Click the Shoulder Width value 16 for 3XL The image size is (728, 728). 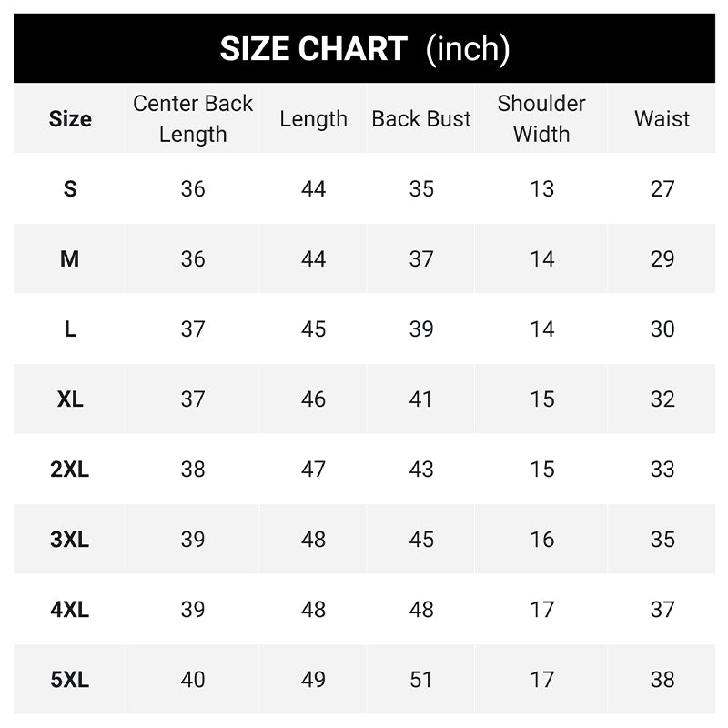point(541,540)
